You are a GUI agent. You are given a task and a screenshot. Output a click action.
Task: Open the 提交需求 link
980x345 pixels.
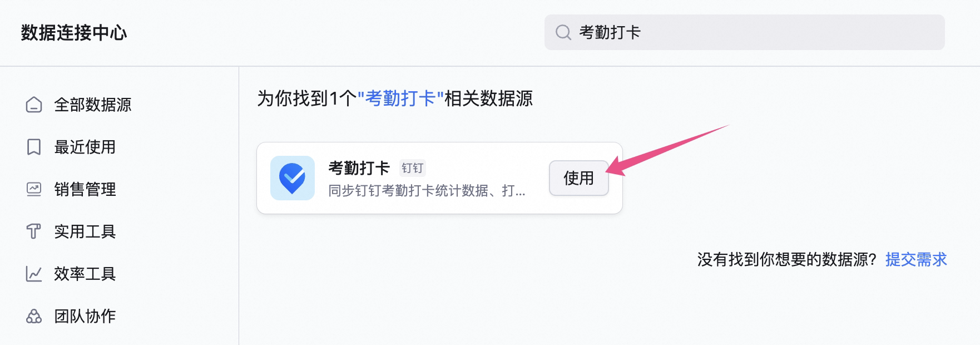[916, 259]
